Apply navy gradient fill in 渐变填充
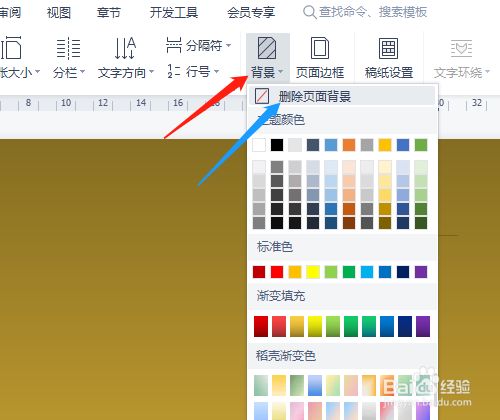This screenshot has height=420, width=500. click(405, 326)
